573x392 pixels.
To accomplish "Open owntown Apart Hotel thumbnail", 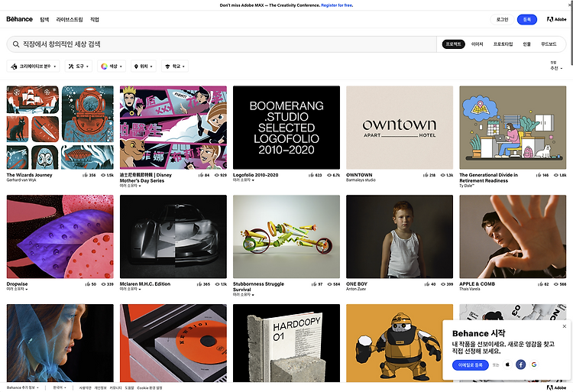I will point(400,128).
